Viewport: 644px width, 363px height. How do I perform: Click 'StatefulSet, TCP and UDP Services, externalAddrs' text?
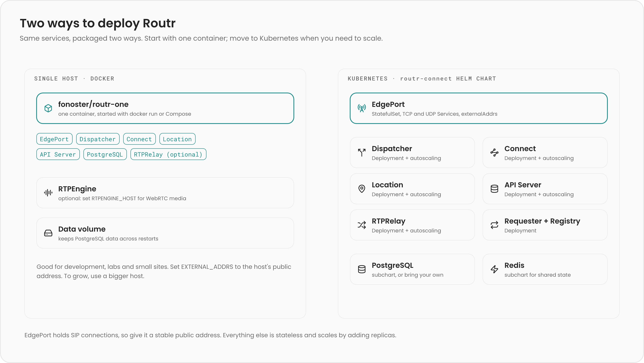[x=435, y=114]
